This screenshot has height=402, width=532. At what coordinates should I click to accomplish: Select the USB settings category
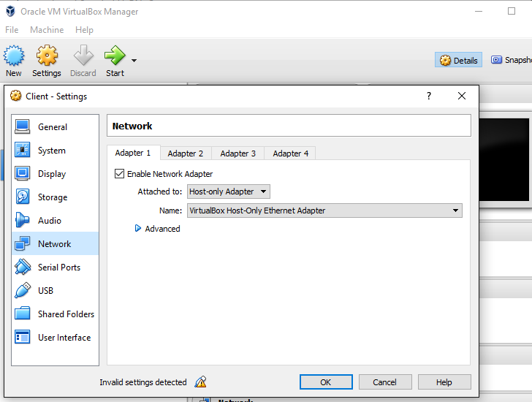point(56,291)
